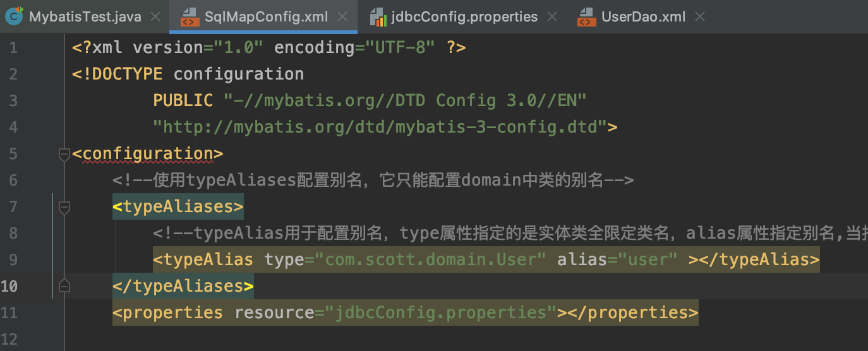Viewport: 868px width, 351px height.
Task: Collapse the configuration element fold marker
Action: pyautogui.click(x=64, y=154)
